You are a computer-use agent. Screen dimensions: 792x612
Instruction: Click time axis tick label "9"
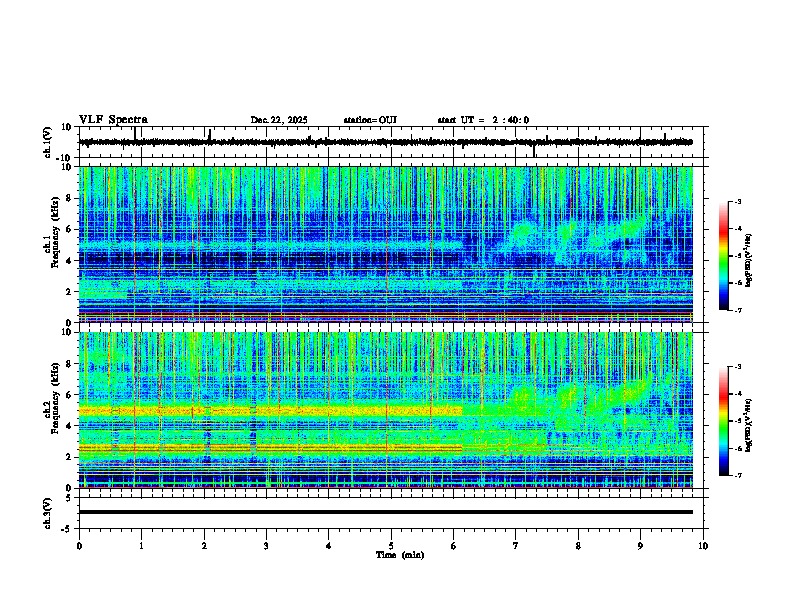pyautogui.click(x=640, y=546)
